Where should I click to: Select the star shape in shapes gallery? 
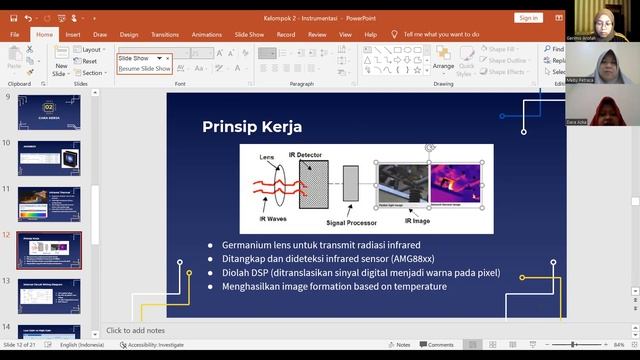coord(417,70)
